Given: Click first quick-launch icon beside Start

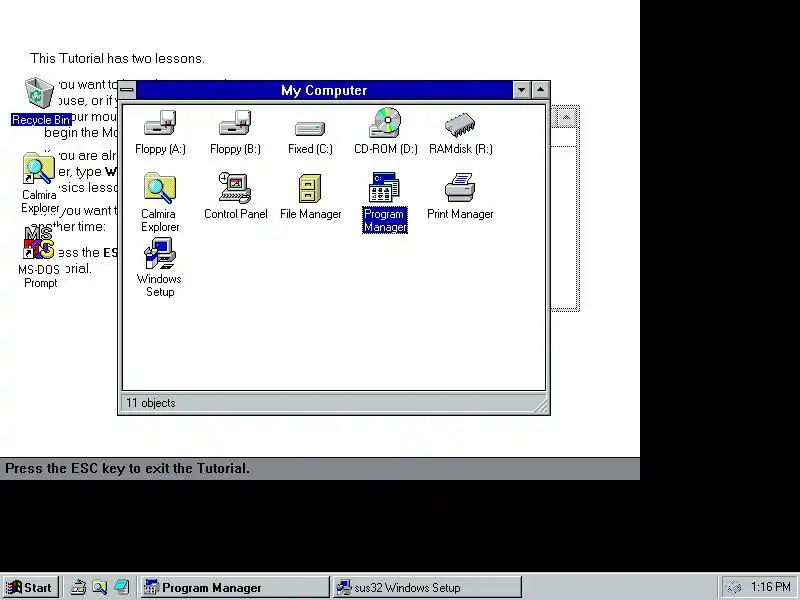Looking at the screenshot, I should point(78,587).
